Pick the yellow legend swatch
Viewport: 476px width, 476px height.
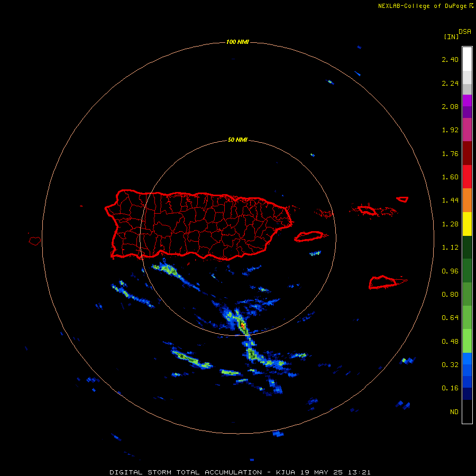coord(467,224)
